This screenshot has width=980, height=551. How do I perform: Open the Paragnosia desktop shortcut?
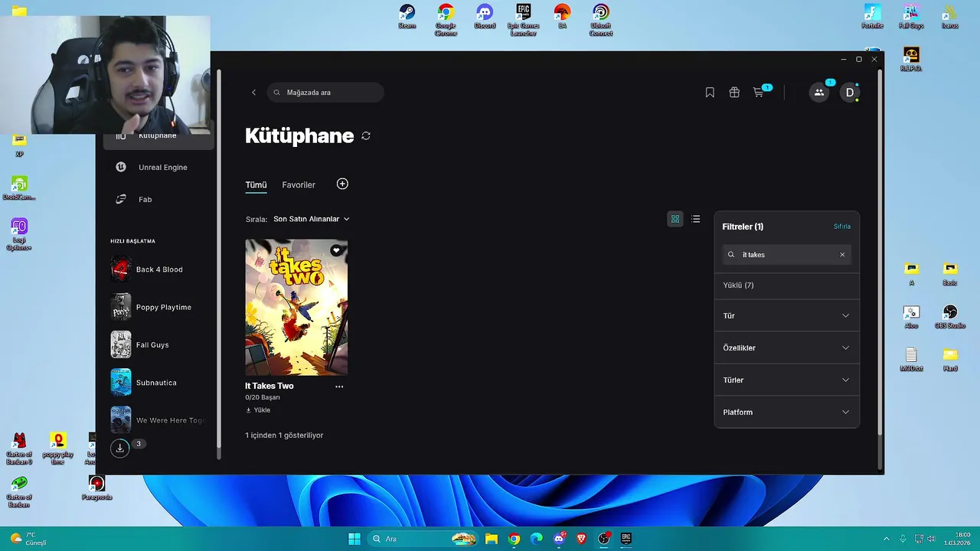tap(96, 487)
